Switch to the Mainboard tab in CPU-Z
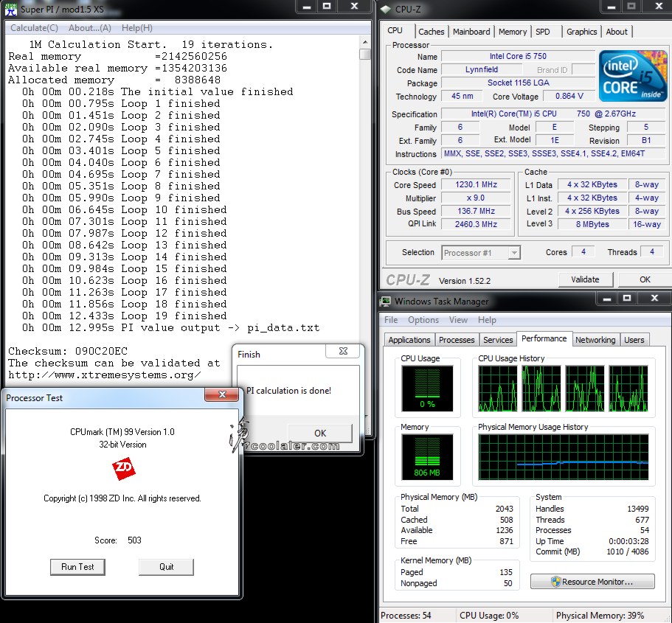The image size is (672, 623). (x=471, y=32)
